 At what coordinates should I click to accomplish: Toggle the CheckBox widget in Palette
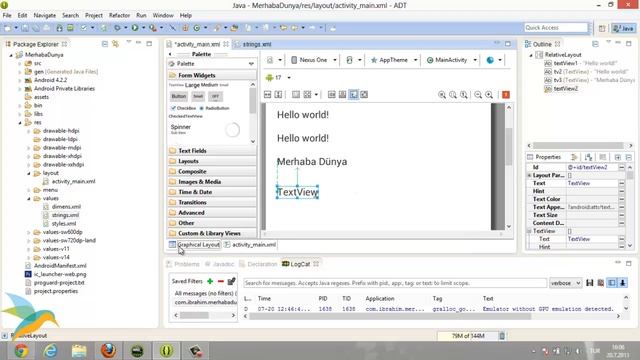coord(183,108)
